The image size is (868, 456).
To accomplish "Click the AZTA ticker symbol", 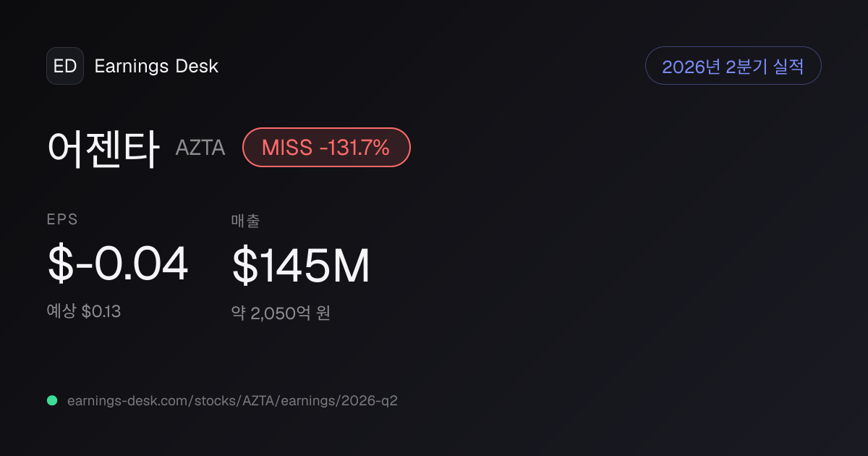I will point(200,148).
